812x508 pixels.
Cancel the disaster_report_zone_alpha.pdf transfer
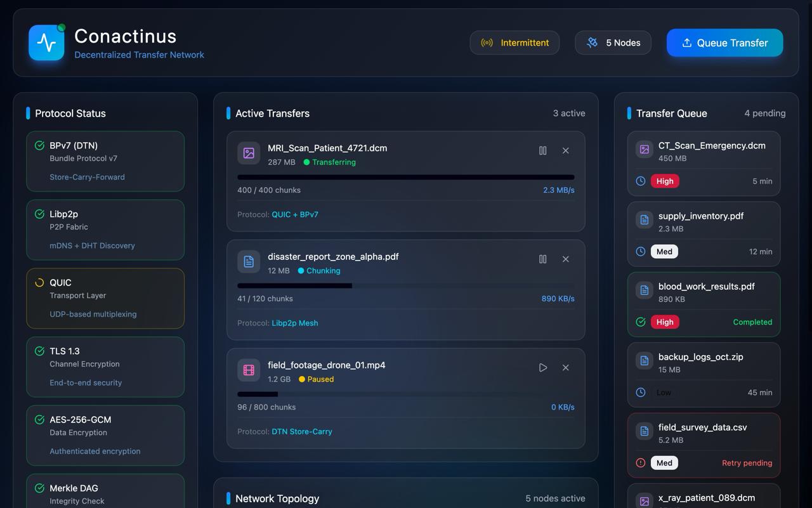(566, 259)
